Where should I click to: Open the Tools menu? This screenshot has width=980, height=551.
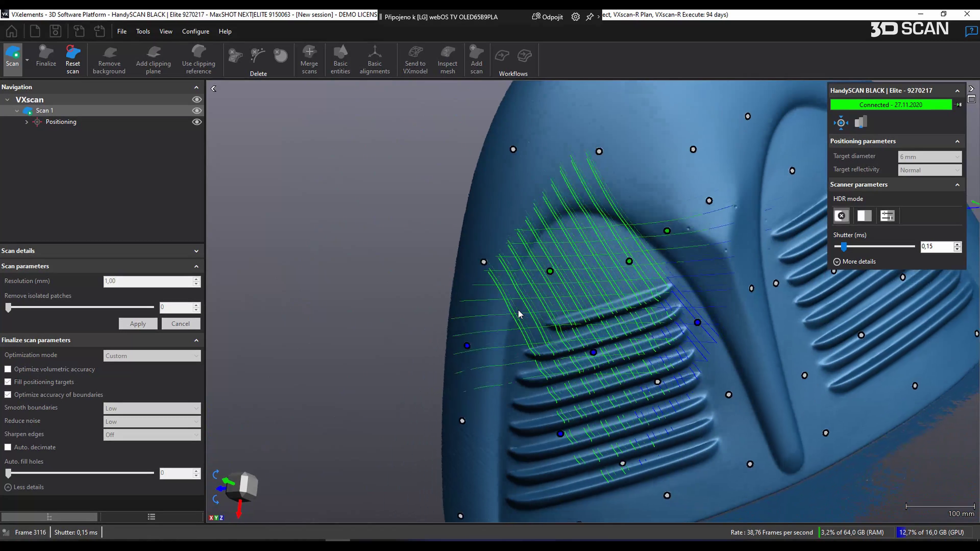click(x=143, y=32)
